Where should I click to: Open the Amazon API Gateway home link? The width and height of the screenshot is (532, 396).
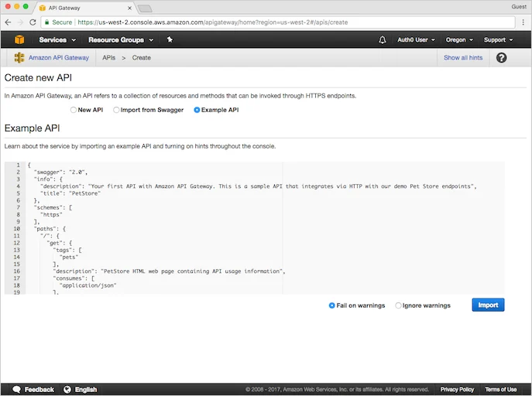(x=59, y=57)
